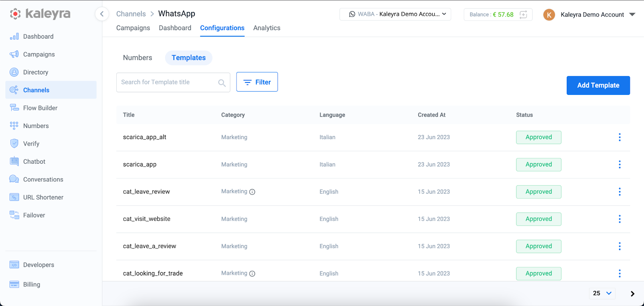
Task: Click the search magnifier icon
Action: point(222,83)
